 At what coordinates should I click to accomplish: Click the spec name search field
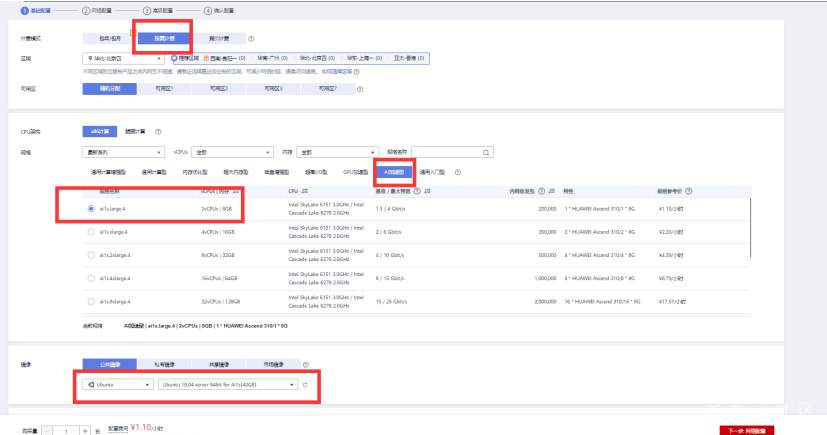click(452, 152)
